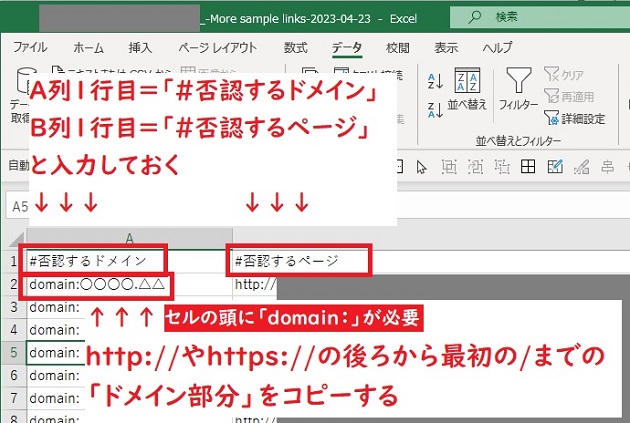630x423 pixels.
Task: Select row 5 header
Action: (13, 352)
